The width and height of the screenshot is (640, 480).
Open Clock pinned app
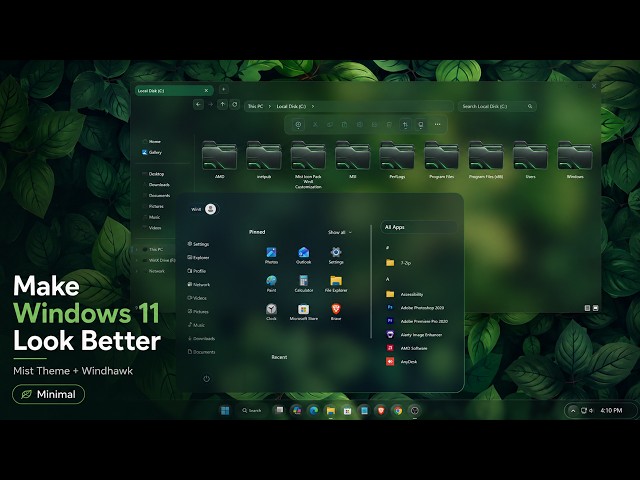tap(271, 312)
